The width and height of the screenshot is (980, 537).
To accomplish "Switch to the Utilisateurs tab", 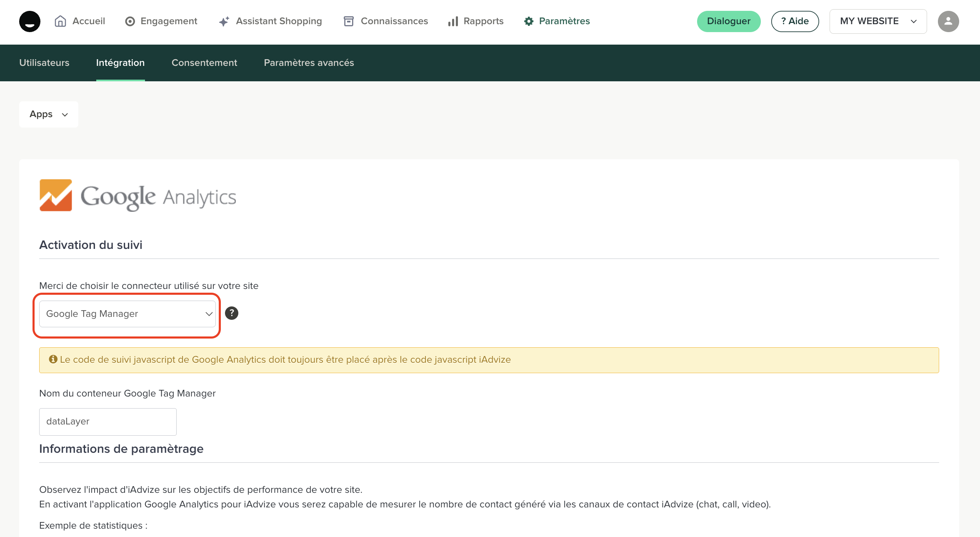I will click(x=44, y=63).
